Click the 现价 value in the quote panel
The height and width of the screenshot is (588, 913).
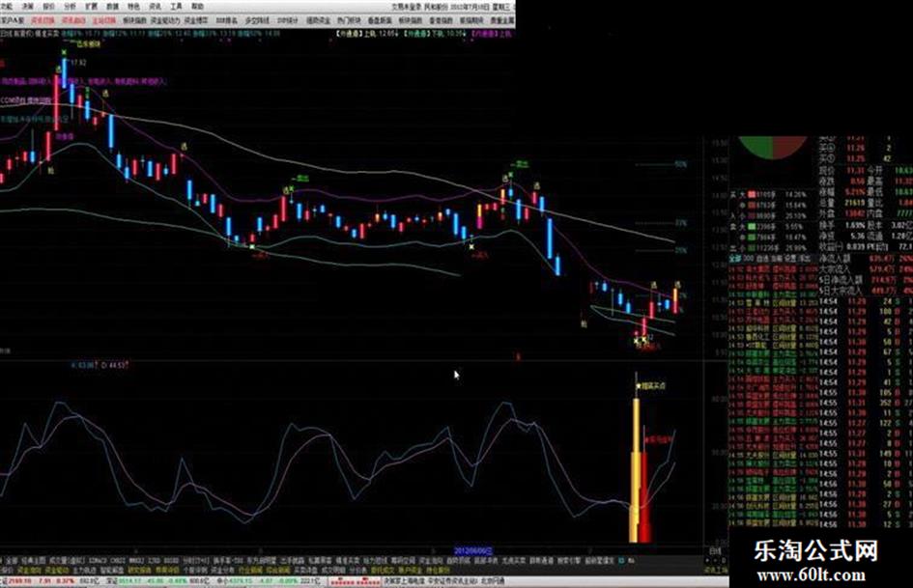pos(856,170)
